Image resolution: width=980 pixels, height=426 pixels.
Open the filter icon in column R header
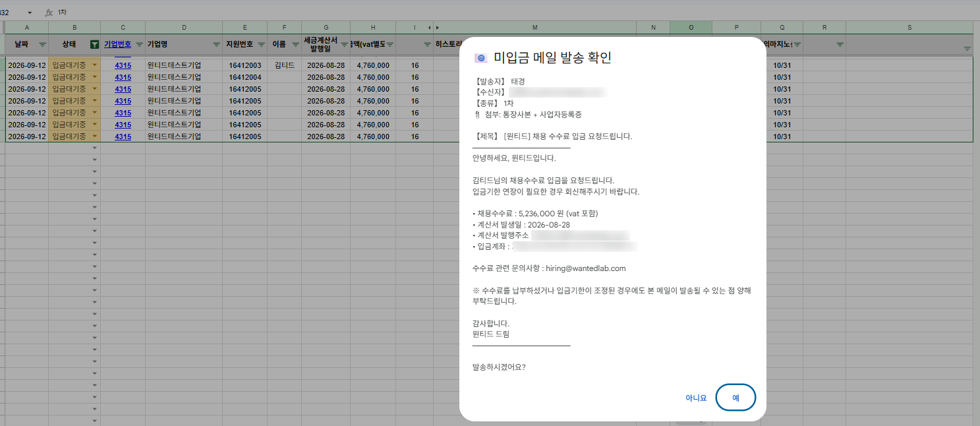840,44
